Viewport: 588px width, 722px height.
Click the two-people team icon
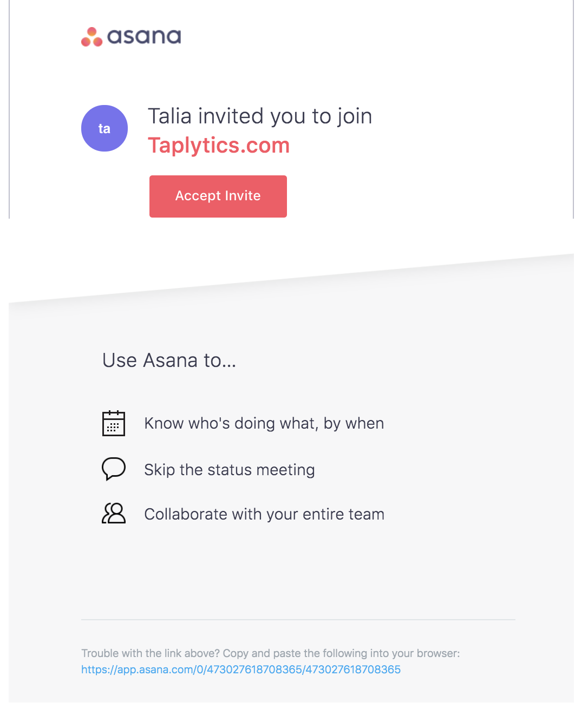[114, 513]
